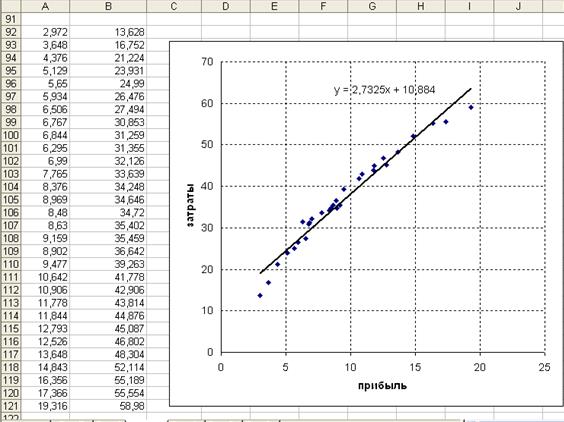This screenshot has height=422, width=564.
Task: Click cell with value 58,98
Action: click(x=108, y=406)
